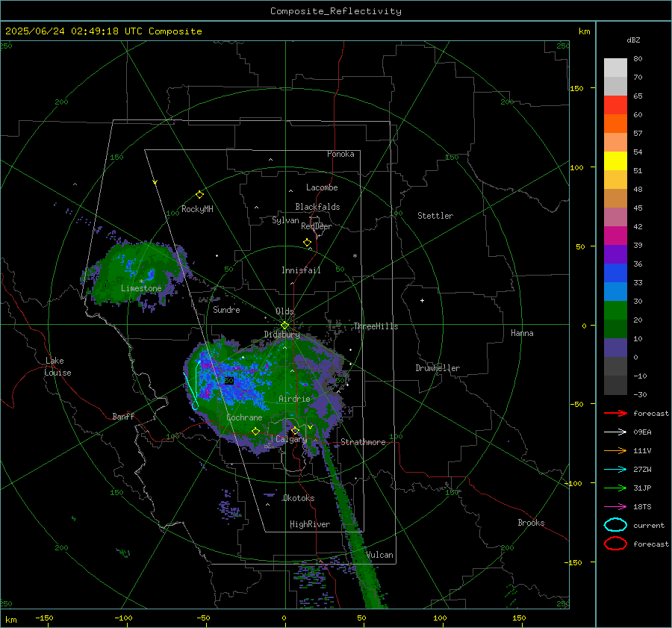Click the Drumheller town label
This screenshot has width=672, height=628.
438,368
